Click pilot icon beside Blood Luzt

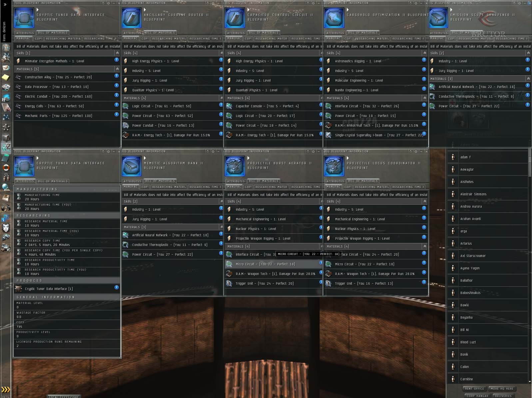click(x=453, y=342)
